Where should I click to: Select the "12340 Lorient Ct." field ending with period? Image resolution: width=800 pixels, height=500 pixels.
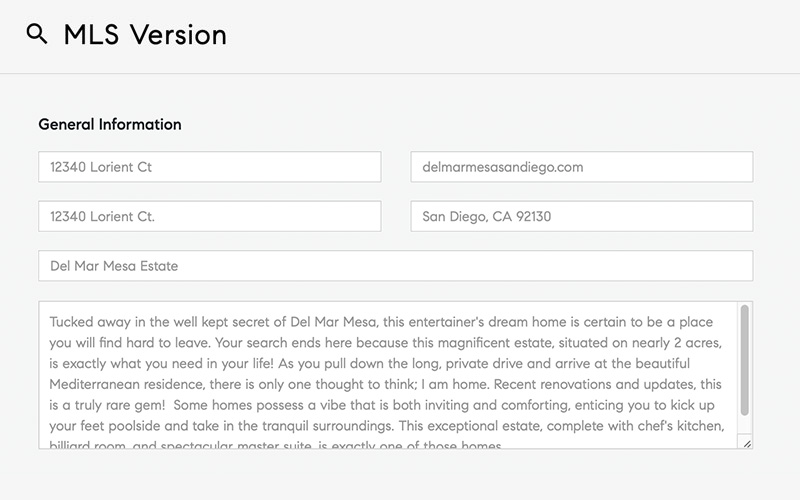pyautogui.click(x=209, y=216)
